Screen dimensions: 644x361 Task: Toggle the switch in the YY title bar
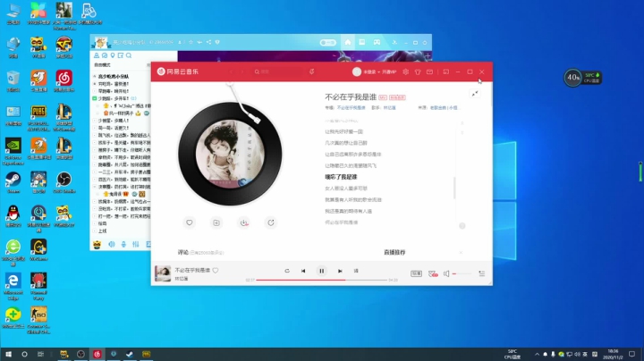[x=327, y=42]
